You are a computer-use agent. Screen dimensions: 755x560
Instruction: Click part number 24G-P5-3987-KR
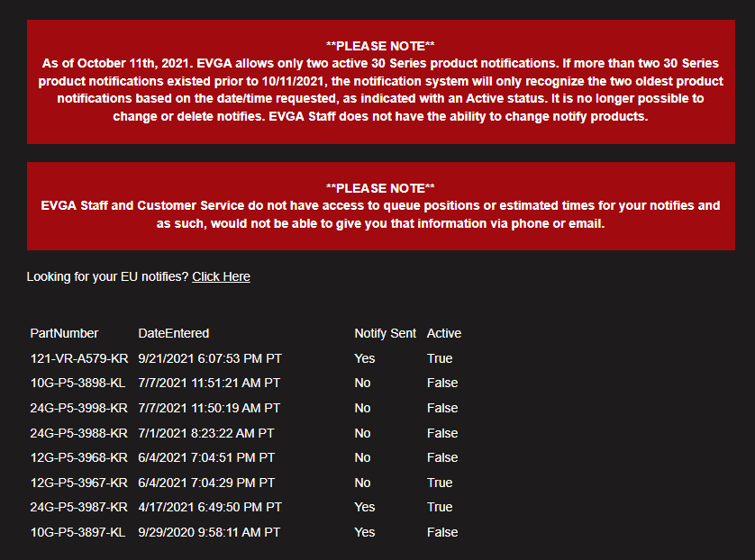(78, 507)
